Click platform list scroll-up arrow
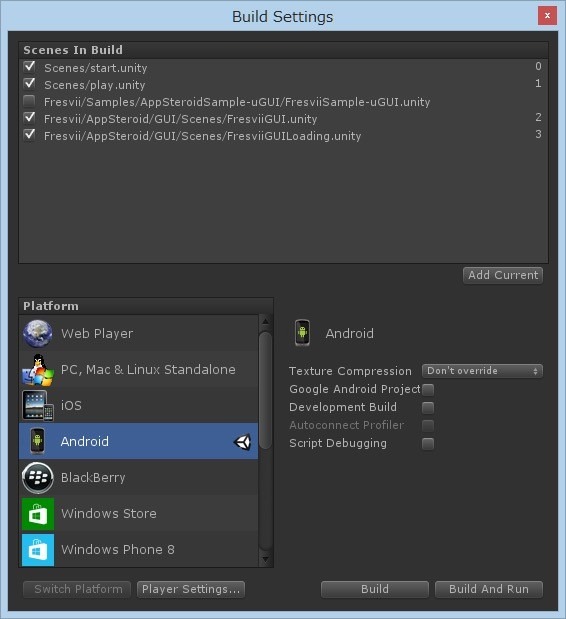This screenshot has width=566, height=619. click(x=265, y=322)
